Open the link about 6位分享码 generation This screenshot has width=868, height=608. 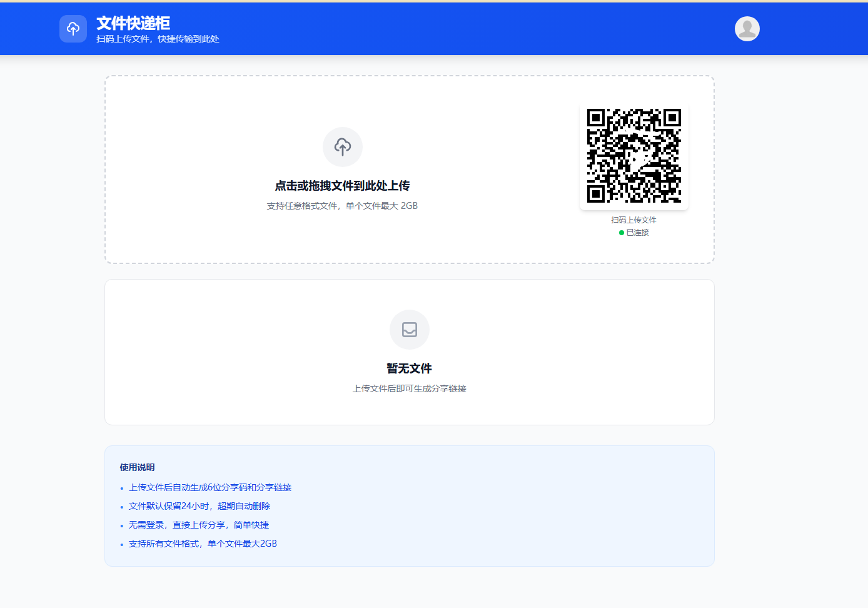click(211, 487)
